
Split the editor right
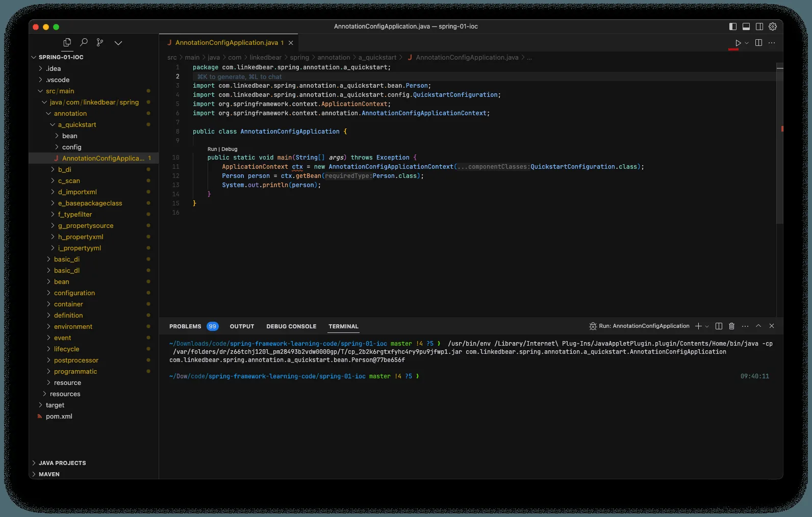tap(758, 43)
